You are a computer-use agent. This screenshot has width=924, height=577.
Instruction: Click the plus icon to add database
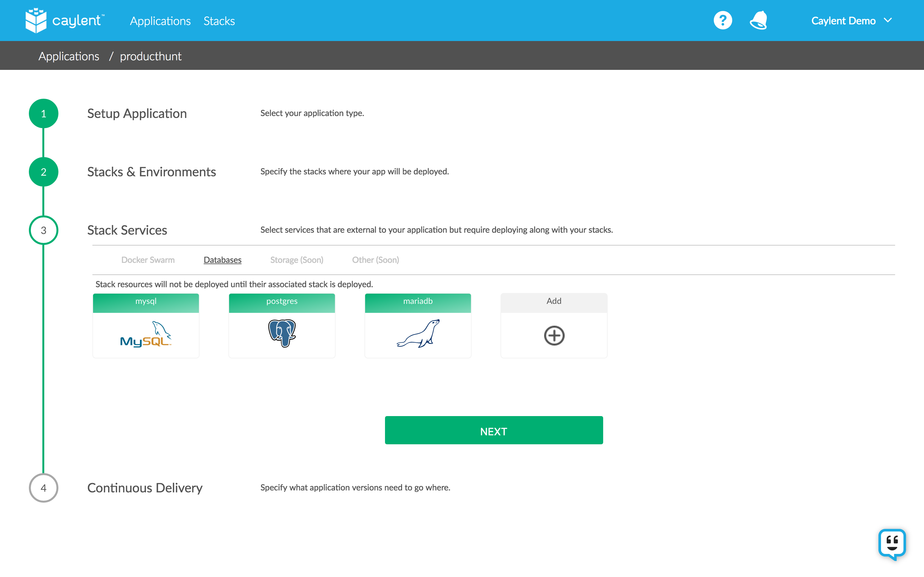[554, 335]
